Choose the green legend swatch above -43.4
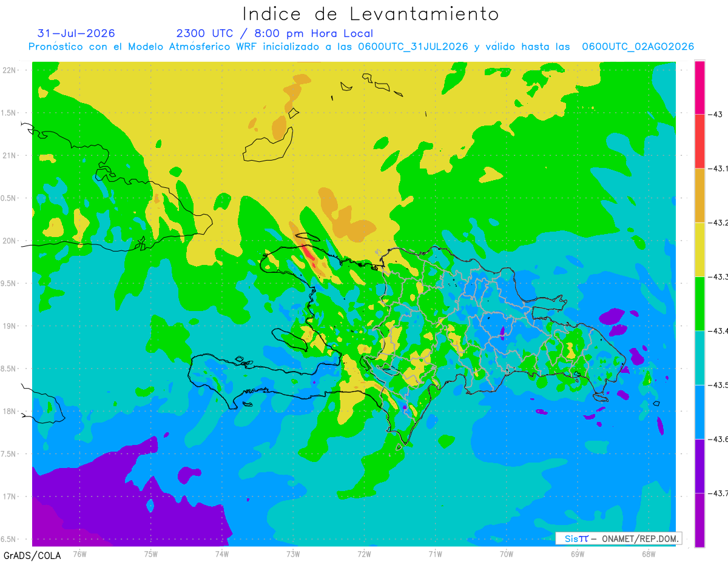The height and width of the screenshot is (562, 728). pos(699,303)
